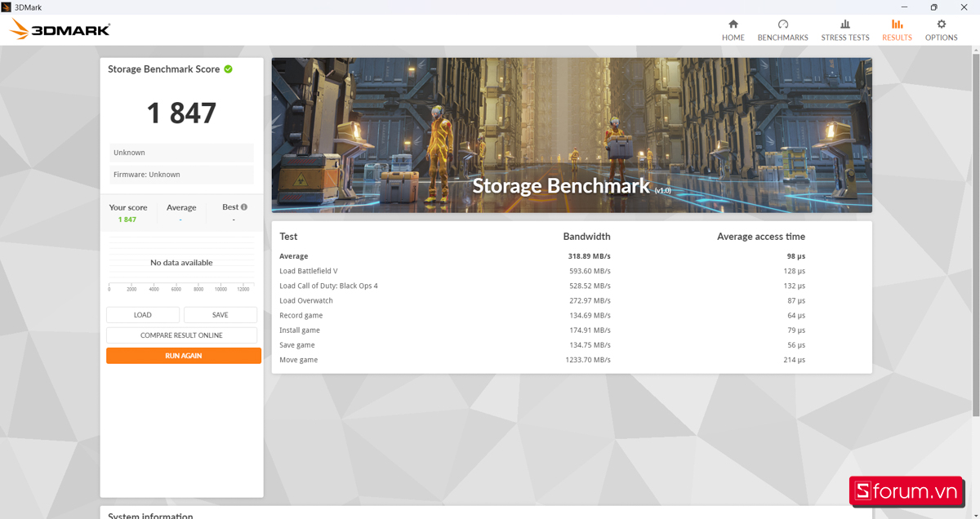Click 'Load Call of Duty: Black Ops 4'
The image size is (980, 519).
(x=328, y=286)
